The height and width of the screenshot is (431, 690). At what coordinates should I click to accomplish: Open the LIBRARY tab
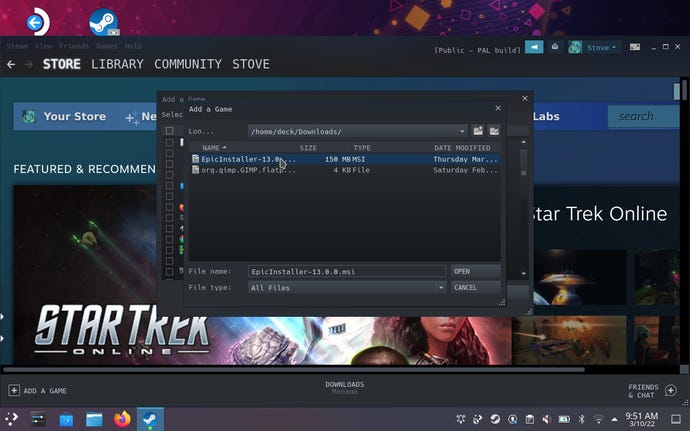tap(117, 64)
